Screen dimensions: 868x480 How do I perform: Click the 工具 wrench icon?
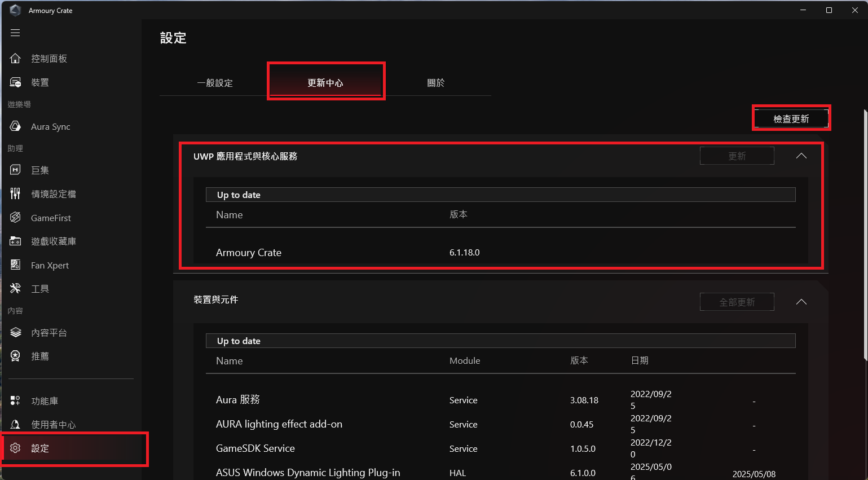(15, 289)
